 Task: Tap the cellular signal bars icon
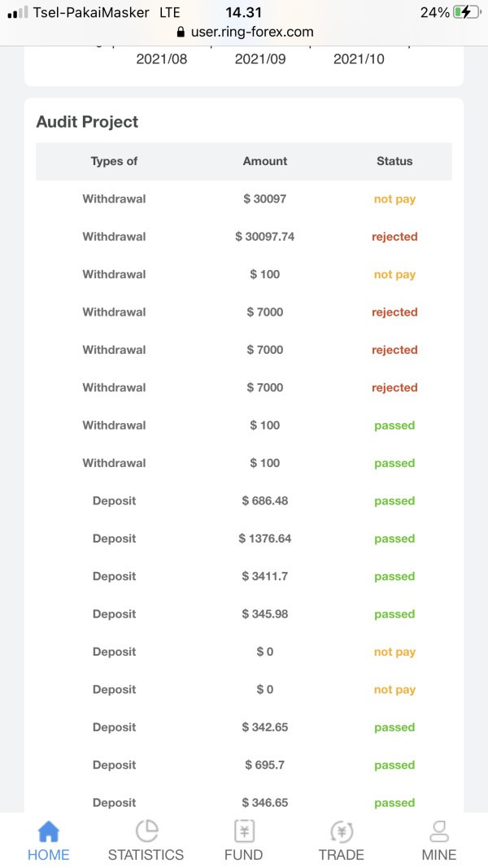[x=17, y=13]
